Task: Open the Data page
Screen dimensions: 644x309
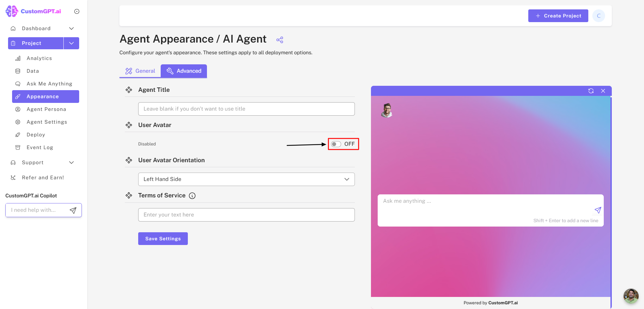Action: (46, 71)
